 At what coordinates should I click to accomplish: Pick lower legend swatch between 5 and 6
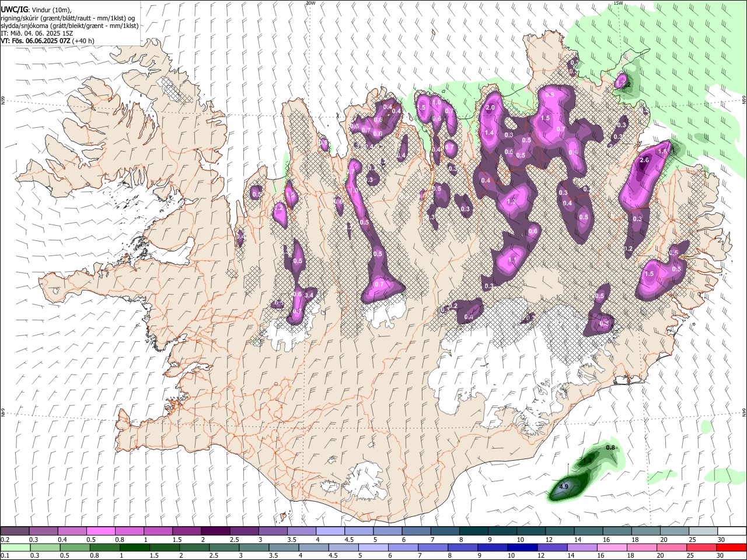coord(373,547)
